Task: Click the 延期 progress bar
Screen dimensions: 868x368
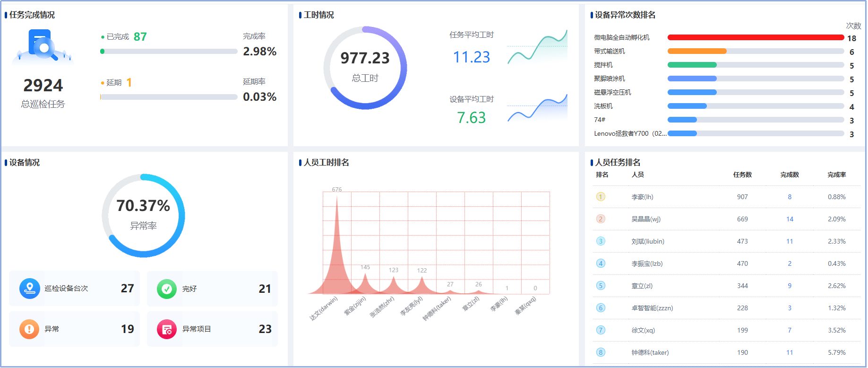Action: 169,97
